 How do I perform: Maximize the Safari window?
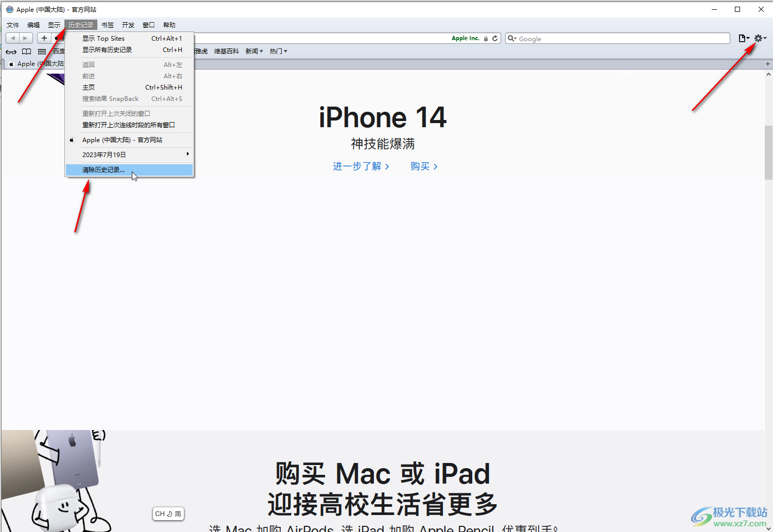click(x=737, y=9)
